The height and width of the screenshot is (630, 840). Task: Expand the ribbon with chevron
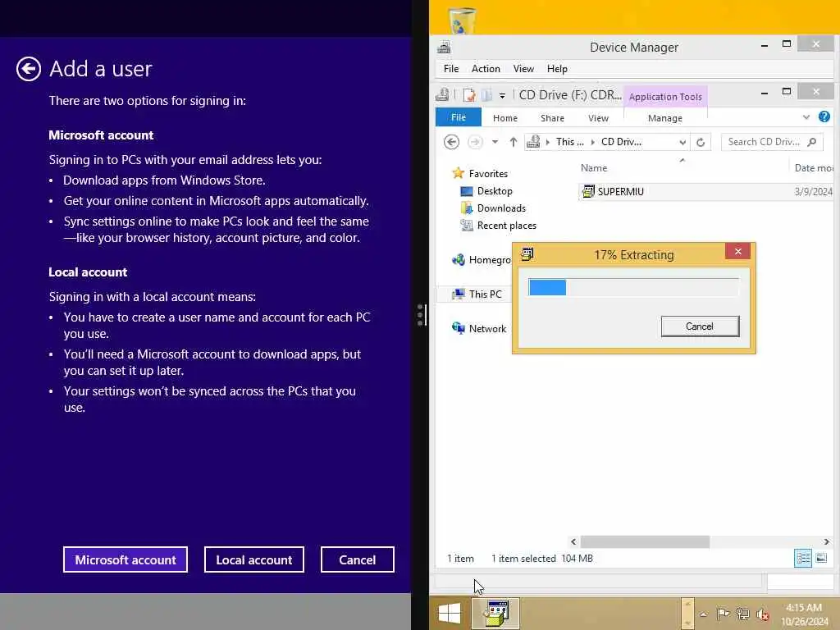pyautogui.click(x=806, y=116)
